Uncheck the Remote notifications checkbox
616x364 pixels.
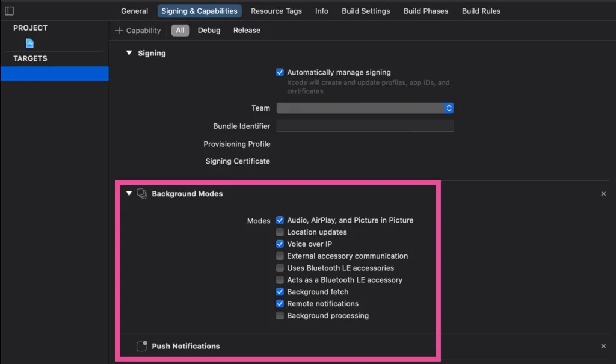pos(280,304)
